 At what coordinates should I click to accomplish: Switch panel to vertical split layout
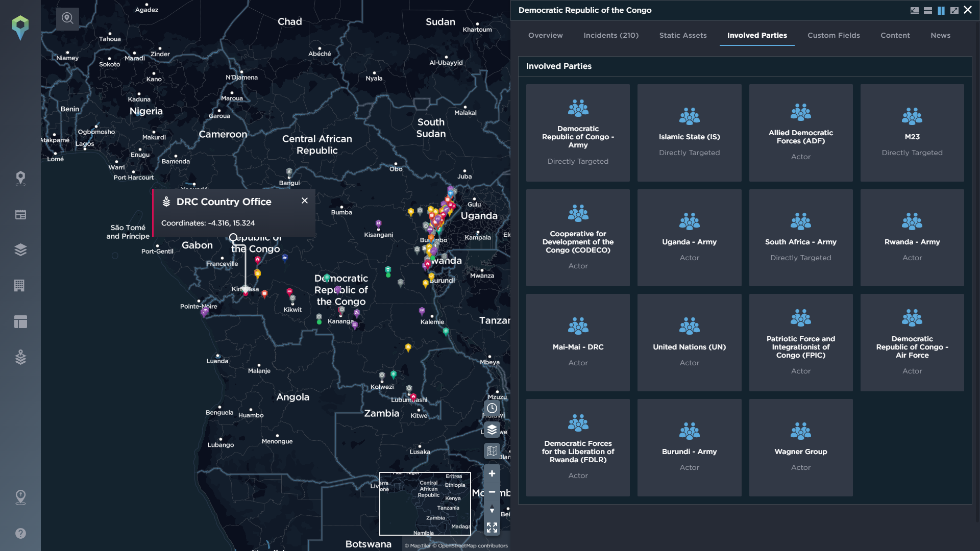941,10
